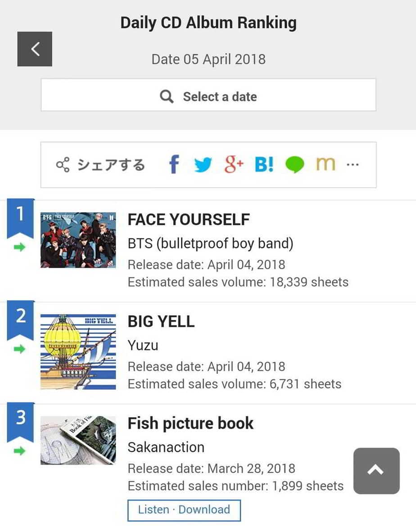Image resolution: width=416 pixels, height=532 pixels.
Task: Click the back arrow button
Action: click(x=35, y=49)
